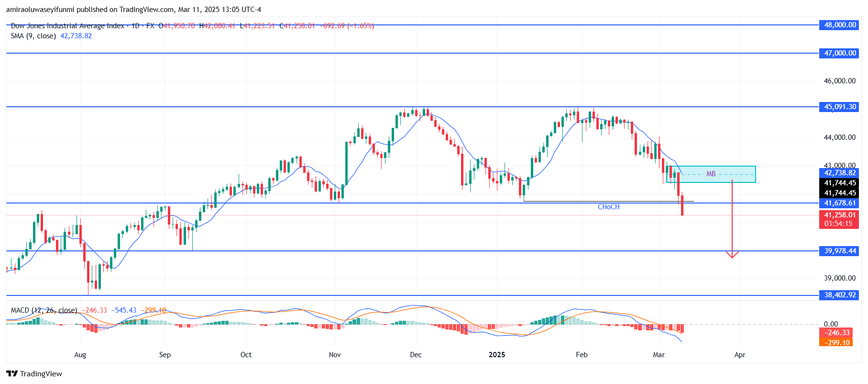Click the TradingView logo at the bottom left
Screen dimensions: 868x384
click(34, 374)
